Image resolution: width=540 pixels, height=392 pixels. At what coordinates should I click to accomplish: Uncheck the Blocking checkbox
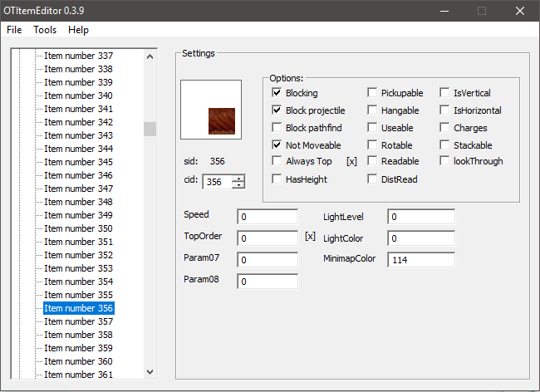(x=277, y=92)
